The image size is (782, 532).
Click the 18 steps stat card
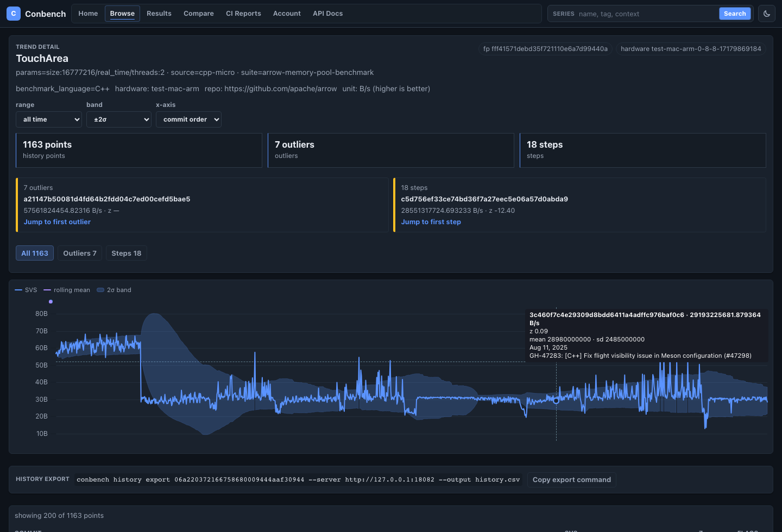pyautogui.click(x=643, y=150)
